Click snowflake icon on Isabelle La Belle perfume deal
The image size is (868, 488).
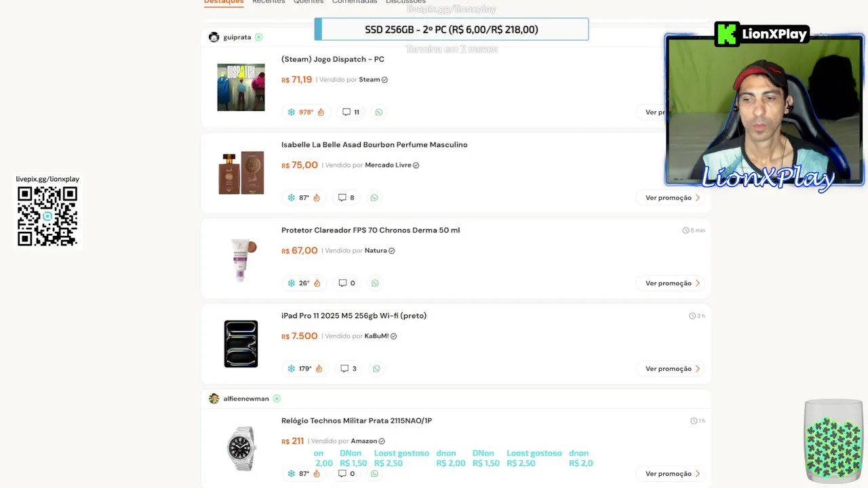[292, 197]
